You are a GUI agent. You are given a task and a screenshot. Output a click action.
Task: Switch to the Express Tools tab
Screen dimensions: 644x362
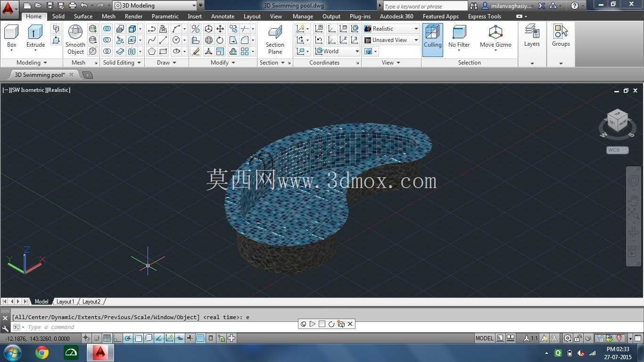pyautogui.click(x=484, y=16)
